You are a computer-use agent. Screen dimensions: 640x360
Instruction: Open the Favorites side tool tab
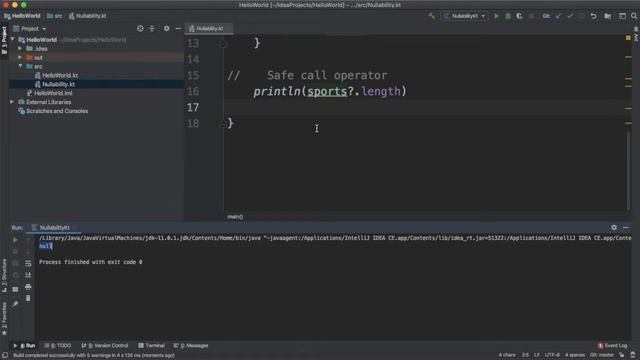click(x=4, y=318)
